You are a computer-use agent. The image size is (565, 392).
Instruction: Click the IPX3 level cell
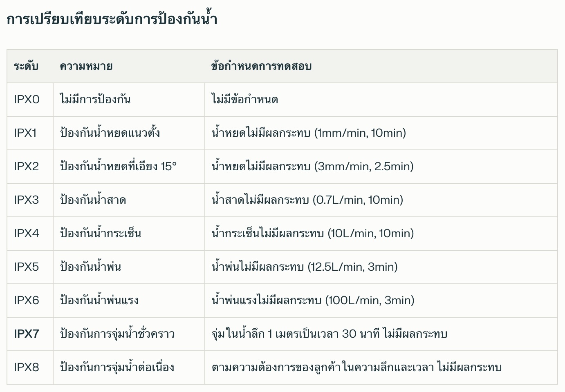[26, 200]
